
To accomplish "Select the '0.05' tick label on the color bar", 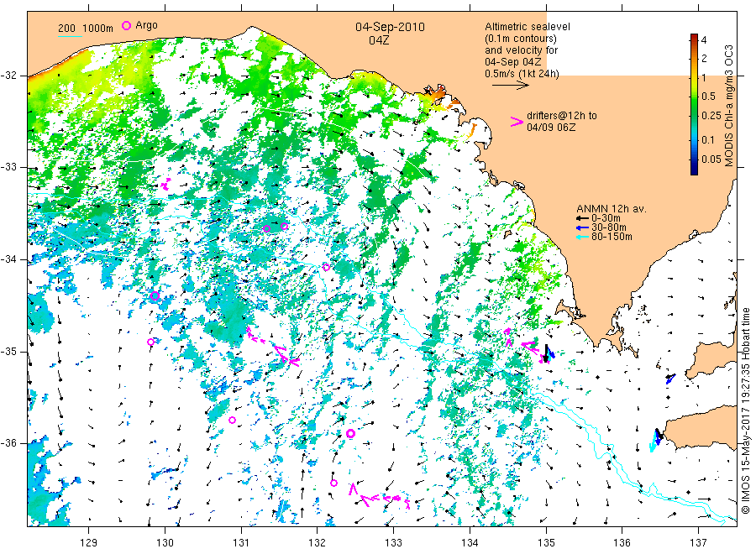I will [x=711, y=159].
